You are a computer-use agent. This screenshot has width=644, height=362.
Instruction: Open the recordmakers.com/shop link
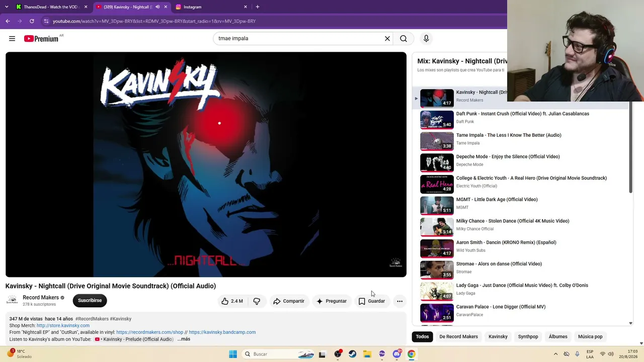pos(149,332)
